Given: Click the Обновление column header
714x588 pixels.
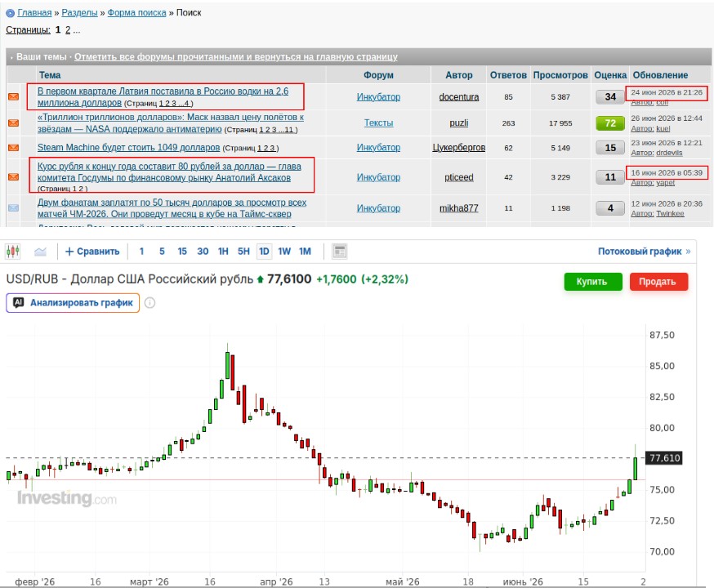Looking at the screenshot, I should click(x=660, y=75).
